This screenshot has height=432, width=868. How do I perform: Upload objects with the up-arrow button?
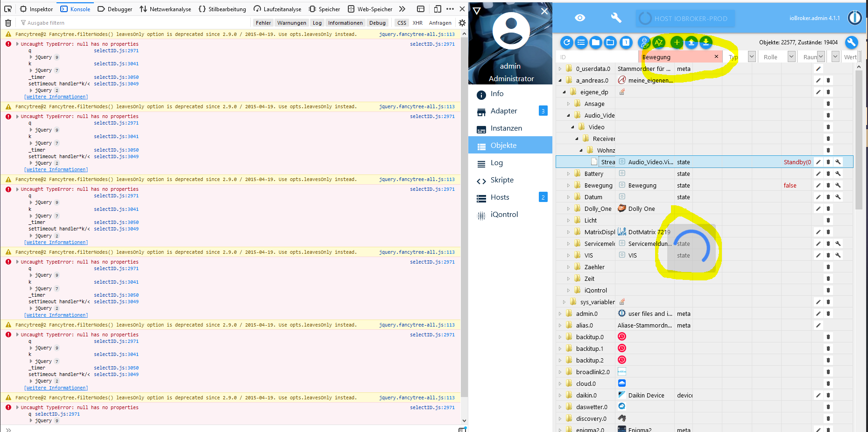click(x=691, y=42)
